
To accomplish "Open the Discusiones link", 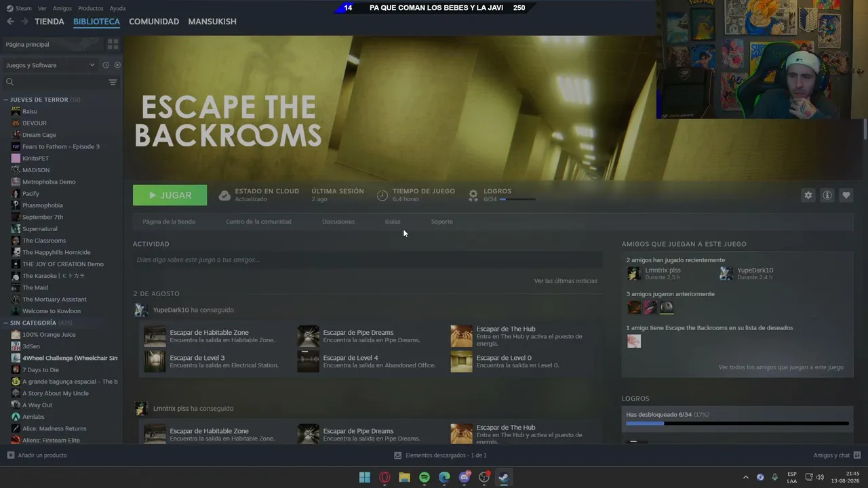I will coord(338,222).
